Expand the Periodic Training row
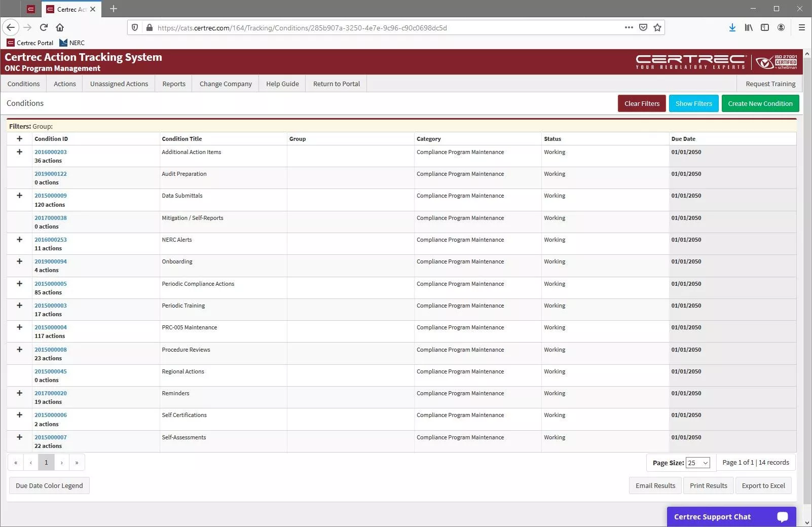 tap(20, 305)
